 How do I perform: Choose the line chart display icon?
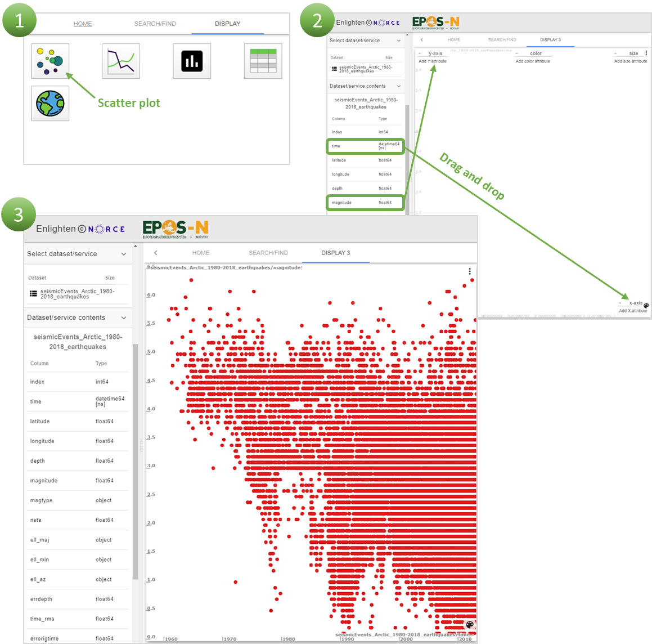(x=121, y=61)
